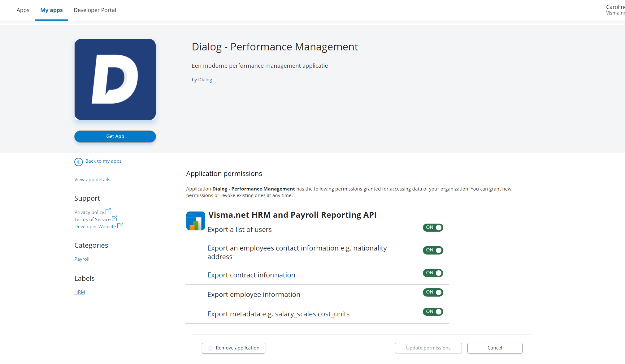625x364 pixels.
Task: Open Privacy policy external link icon
Action: (x=108, y=212)
